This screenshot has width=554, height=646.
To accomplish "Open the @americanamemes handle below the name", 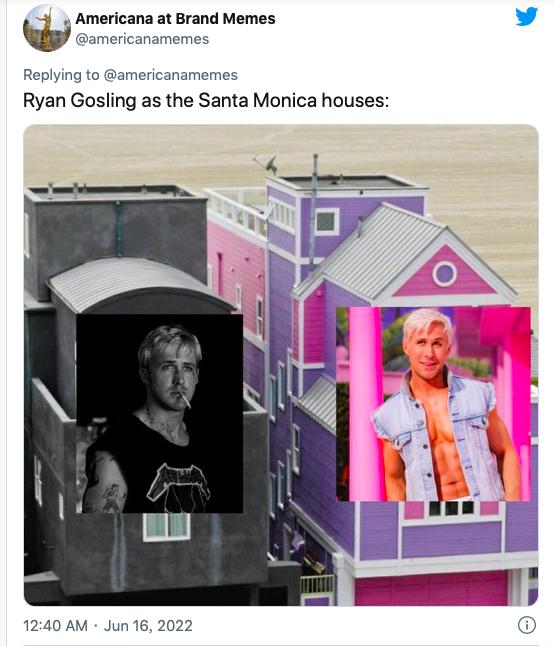I will point(142,39).
